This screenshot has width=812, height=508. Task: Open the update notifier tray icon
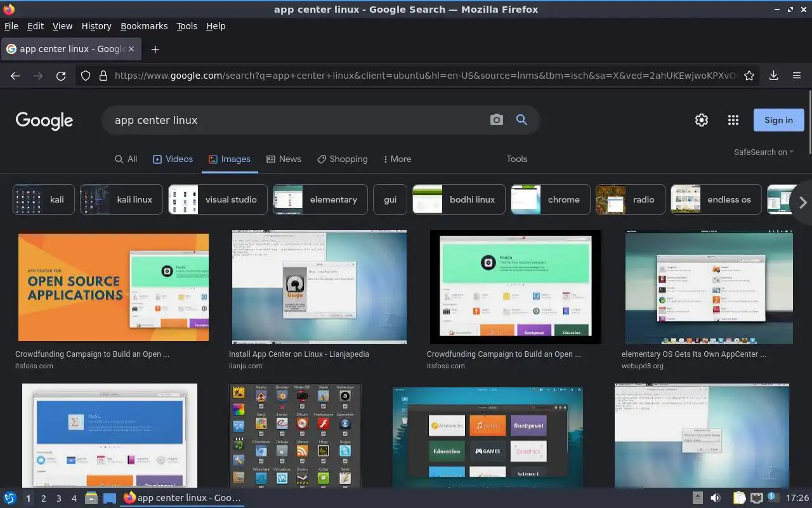(772, 497)
